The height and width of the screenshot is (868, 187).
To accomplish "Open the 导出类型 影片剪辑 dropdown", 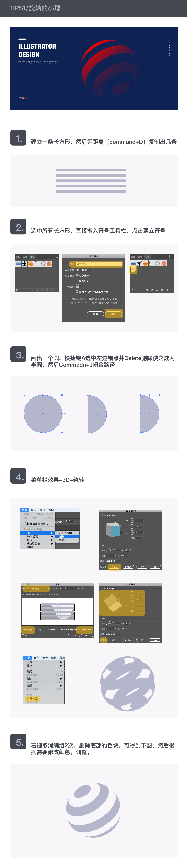I will click(x=84, y=270).
